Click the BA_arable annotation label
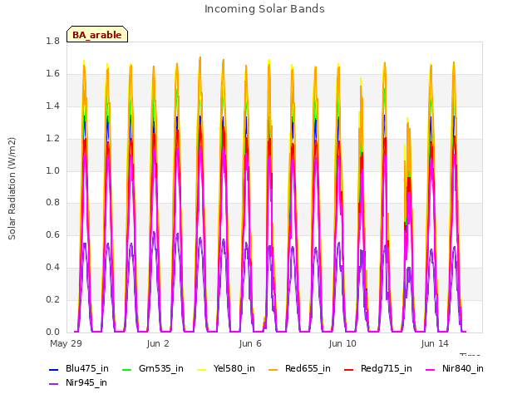The width and height of the screenshot is (532, 399). point(97,34)
